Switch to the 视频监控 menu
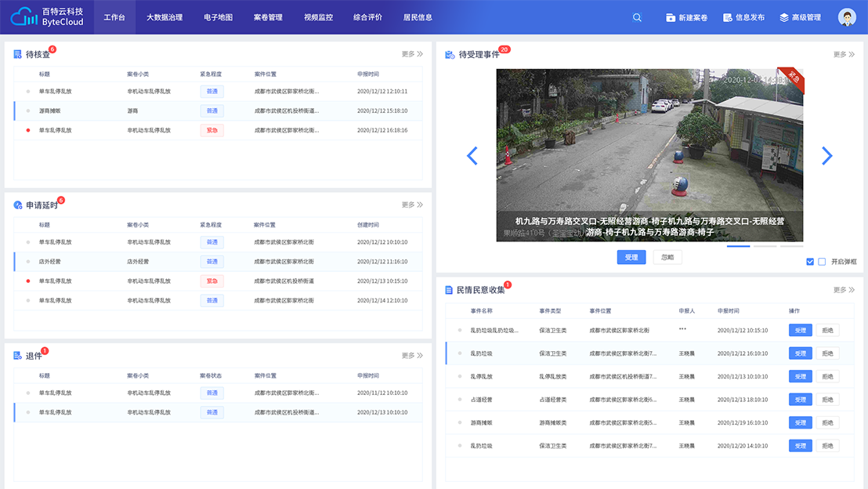Screen dimensions: 868x489 pyautogui.click(x=318, y=17)
